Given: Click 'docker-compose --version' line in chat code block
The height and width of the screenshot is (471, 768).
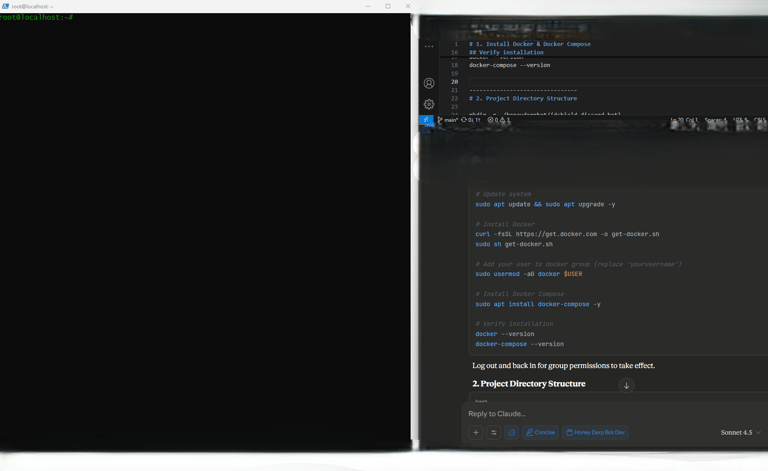Looking at the screenshot, I should (x=519, y=344).
